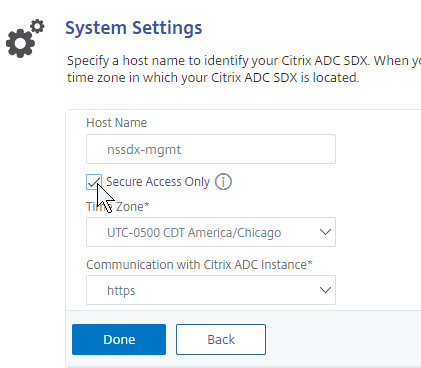421x368 pixels.
Task: Click the Back button
Action: [221, 339]
